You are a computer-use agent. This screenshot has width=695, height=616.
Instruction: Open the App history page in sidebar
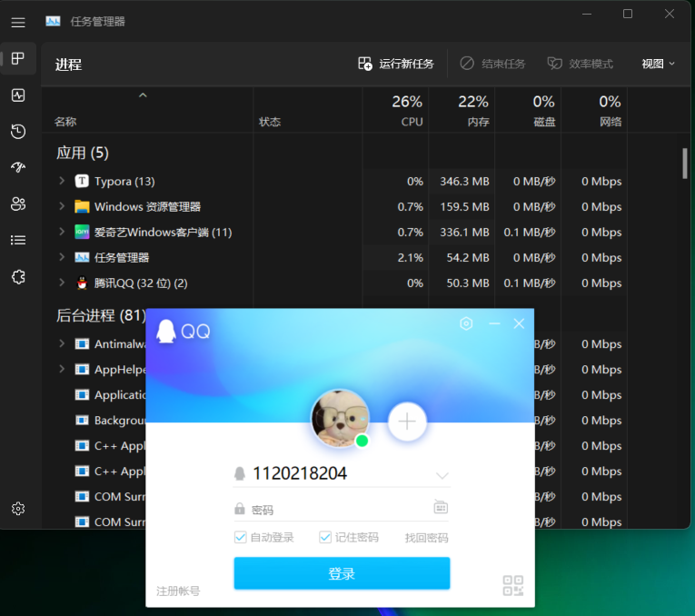click(18, 131)
